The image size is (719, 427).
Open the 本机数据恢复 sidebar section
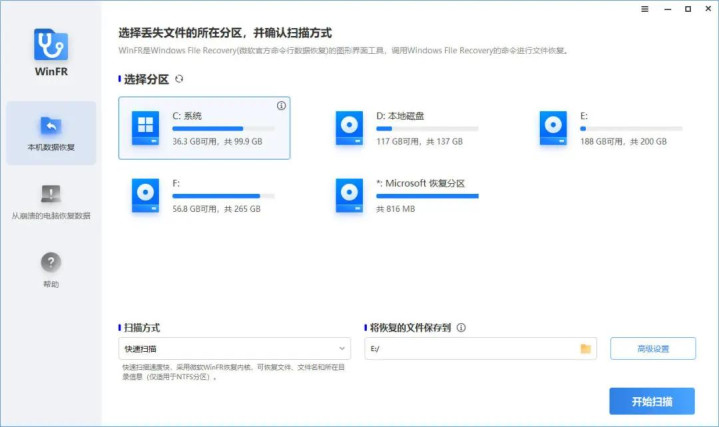[51, 133]
